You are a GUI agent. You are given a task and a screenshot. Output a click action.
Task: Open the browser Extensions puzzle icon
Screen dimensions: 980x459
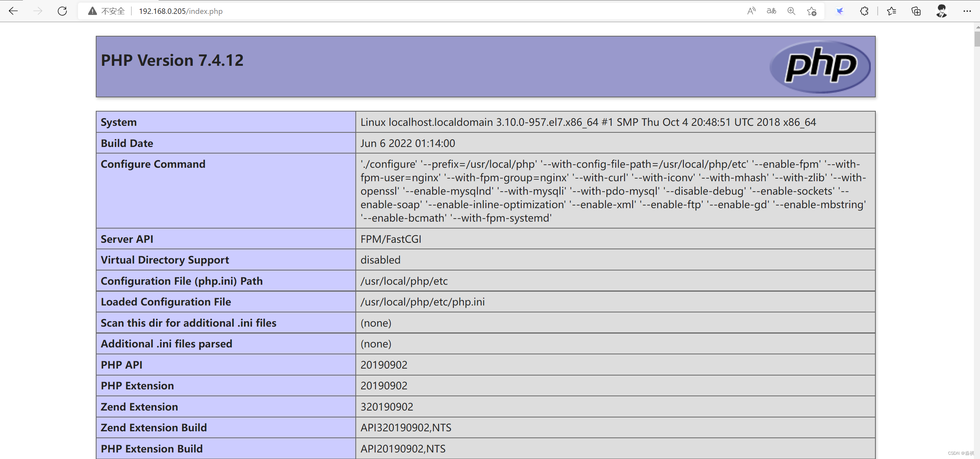coord(864,11)
